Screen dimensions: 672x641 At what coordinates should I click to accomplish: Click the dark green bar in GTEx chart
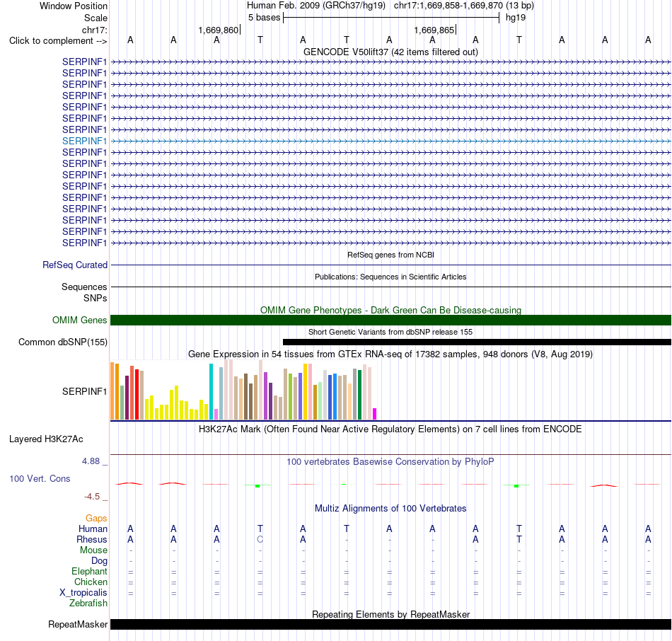[x=359, y=395]
